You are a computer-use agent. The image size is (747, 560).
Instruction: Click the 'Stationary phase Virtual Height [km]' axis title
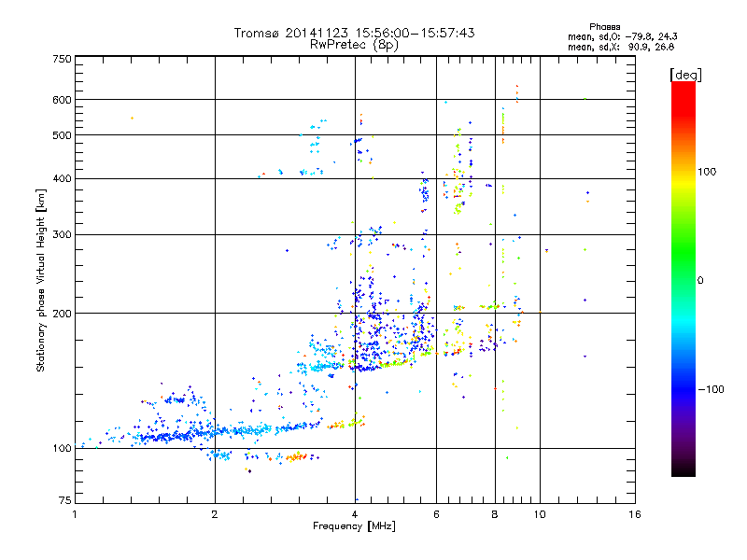[x=41, y=281]
